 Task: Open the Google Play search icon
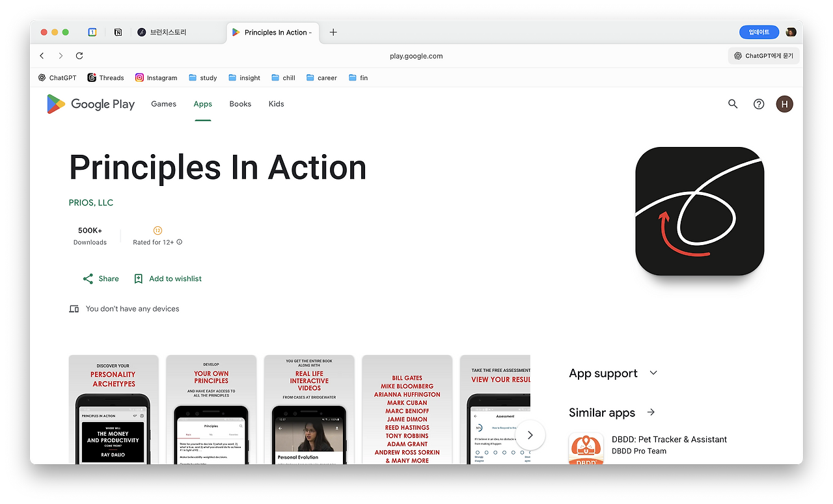tap(733, 104)
